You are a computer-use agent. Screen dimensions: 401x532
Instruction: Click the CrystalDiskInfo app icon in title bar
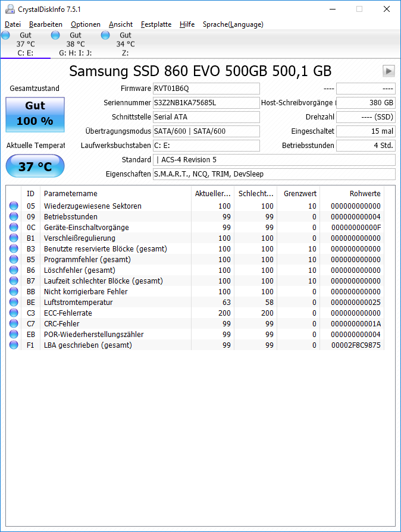click(x=10, y=9)
